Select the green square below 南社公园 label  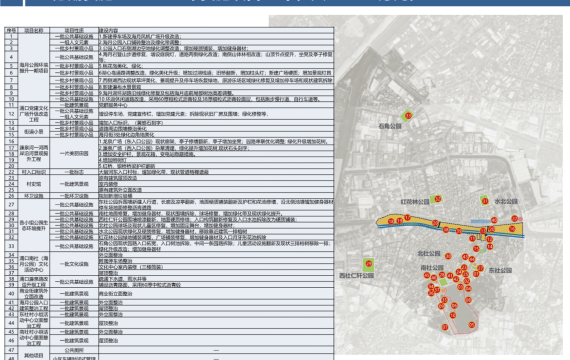coord(443,282)
